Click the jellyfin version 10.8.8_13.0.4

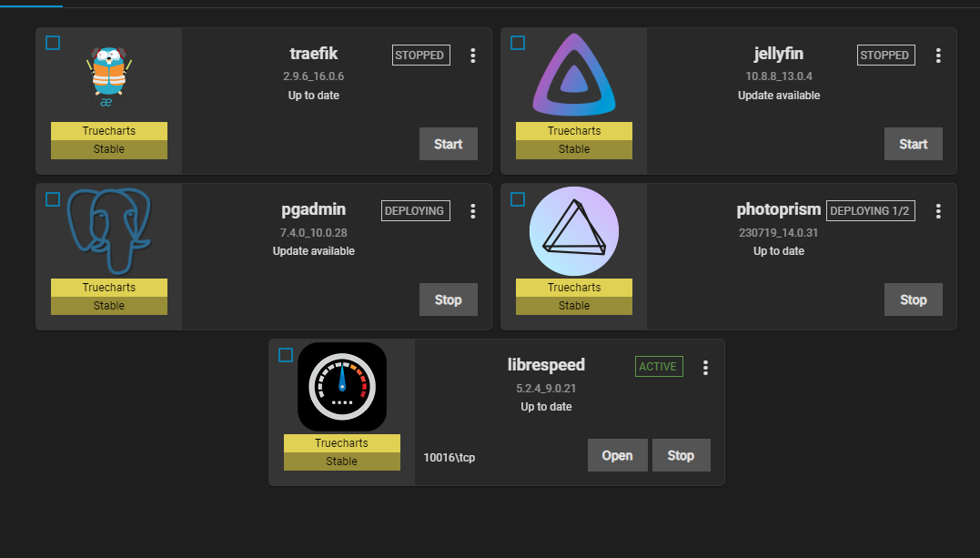point(779,76)
